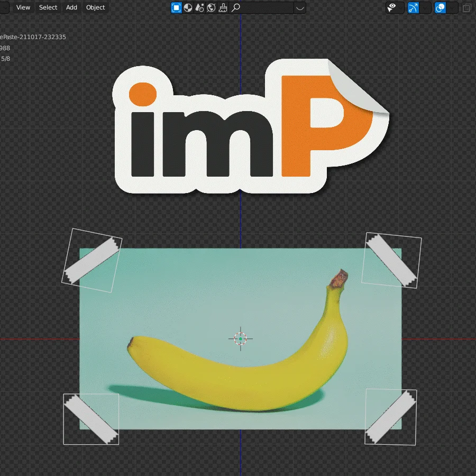Open the Object menu
Image resolution: width=476 pixels, height=476 pixels.
(96, 7)
